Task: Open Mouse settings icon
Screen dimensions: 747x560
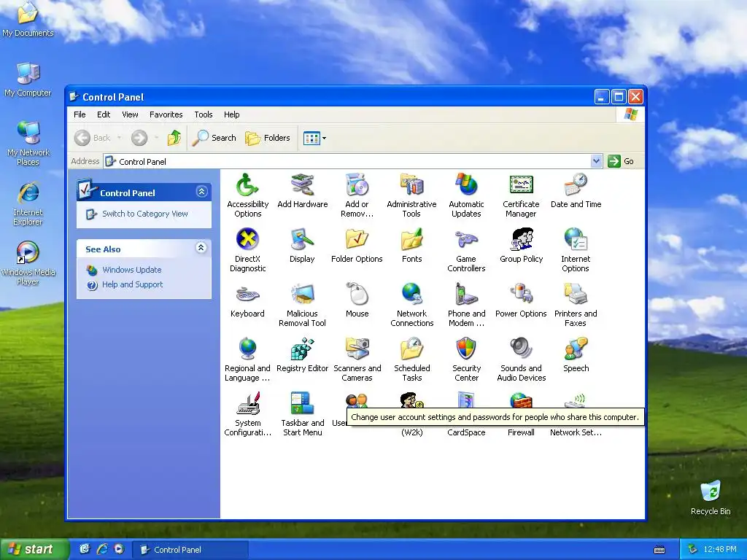Action: click(357, 295)
